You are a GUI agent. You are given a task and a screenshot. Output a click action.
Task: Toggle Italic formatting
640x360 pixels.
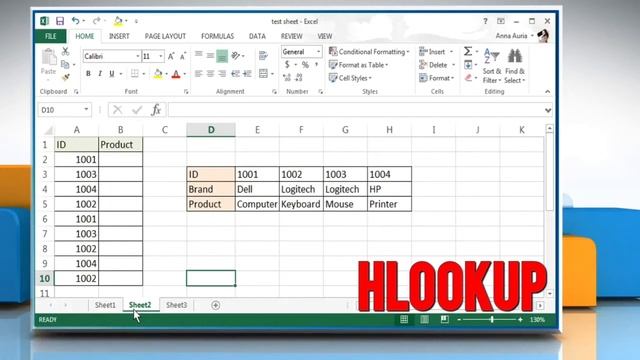click(x=100, y=74)
